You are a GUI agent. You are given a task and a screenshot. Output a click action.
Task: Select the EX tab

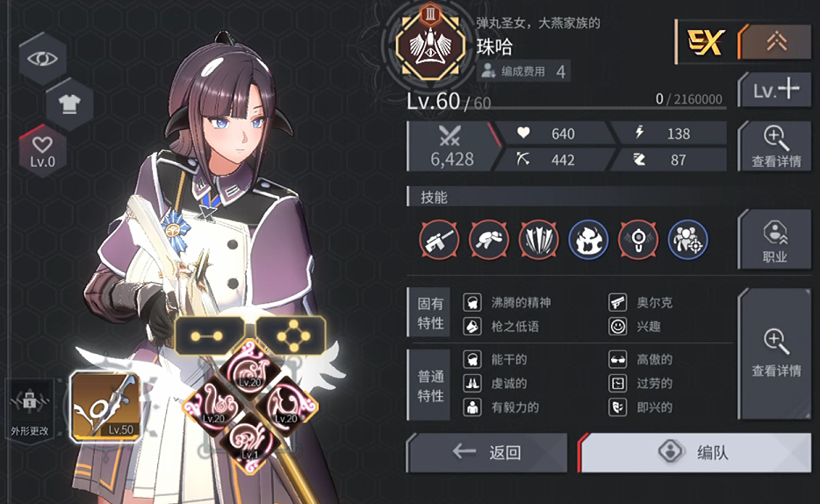[x=706, y=42]
